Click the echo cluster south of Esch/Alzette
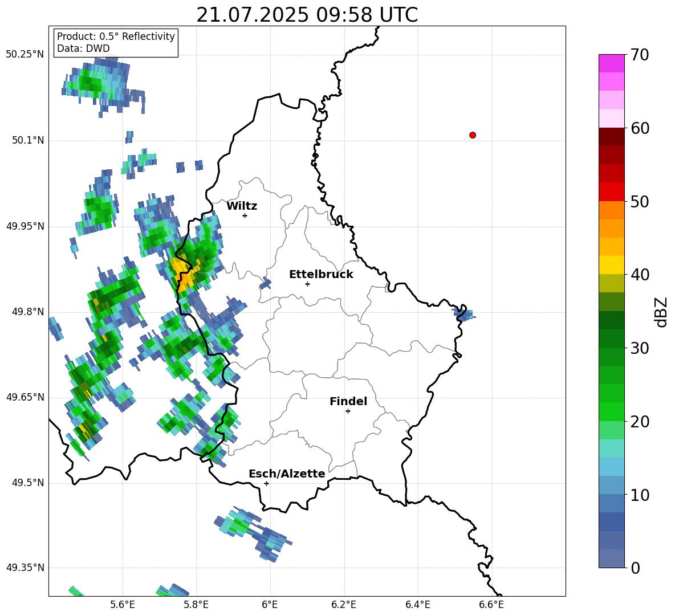Screen dimensions: 675x616 [x=253, y=534]
